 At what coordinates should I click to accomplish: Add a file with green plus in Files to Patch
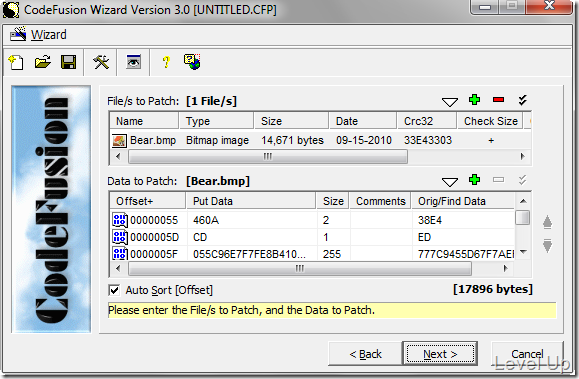point(474,100)
